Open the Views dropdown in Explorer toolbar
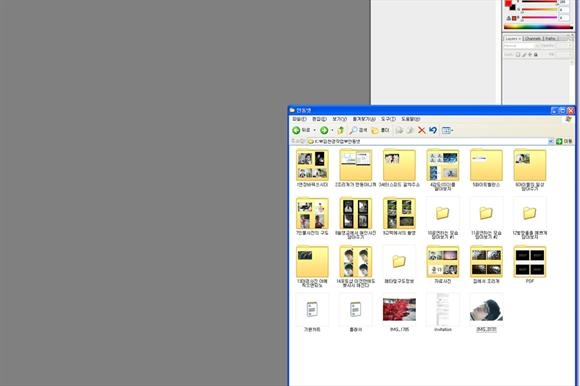 tap(448, 130)
